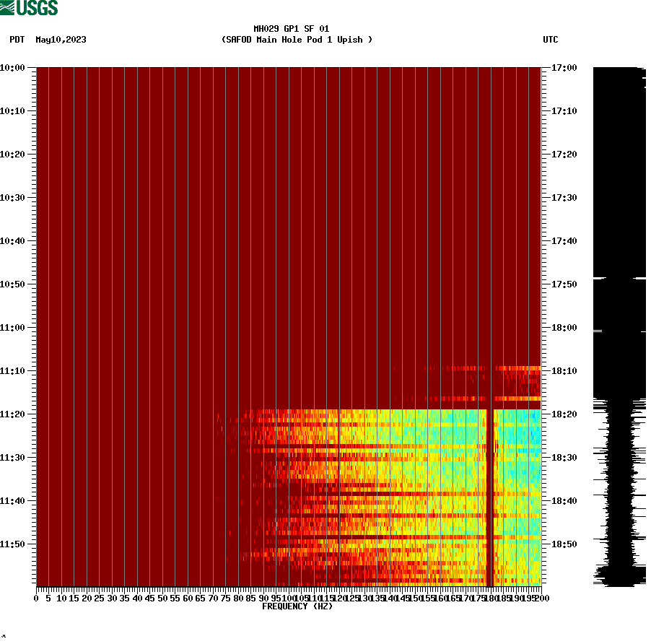This screenshot has width=651, height=644.
Task: Click the dark red quiet region of the spectrogram
Action: [217, 217]
